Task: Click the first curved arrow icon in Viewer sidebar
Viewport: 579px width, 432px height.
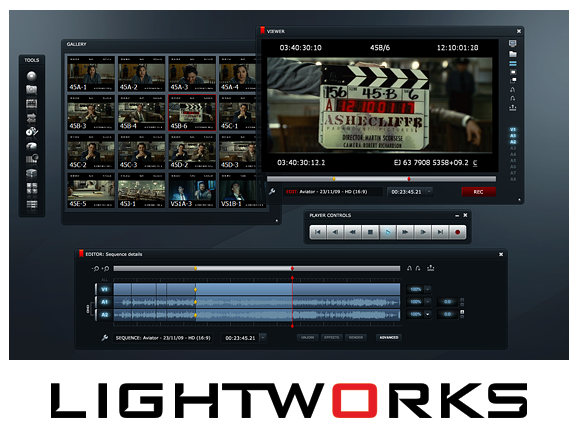Action: pyautogui.click(x=513, y=90)
